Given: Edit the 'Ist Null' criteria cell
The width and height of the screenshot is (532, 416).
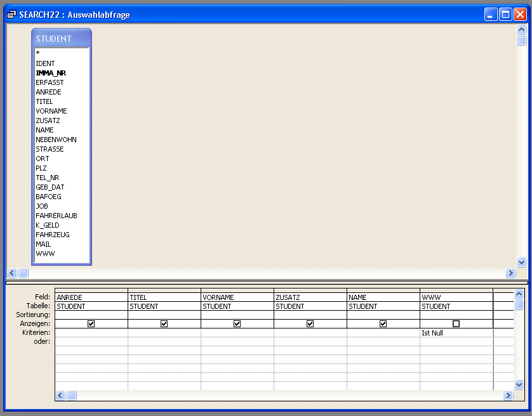Looking at the screenshot, I should coord(456,332).
